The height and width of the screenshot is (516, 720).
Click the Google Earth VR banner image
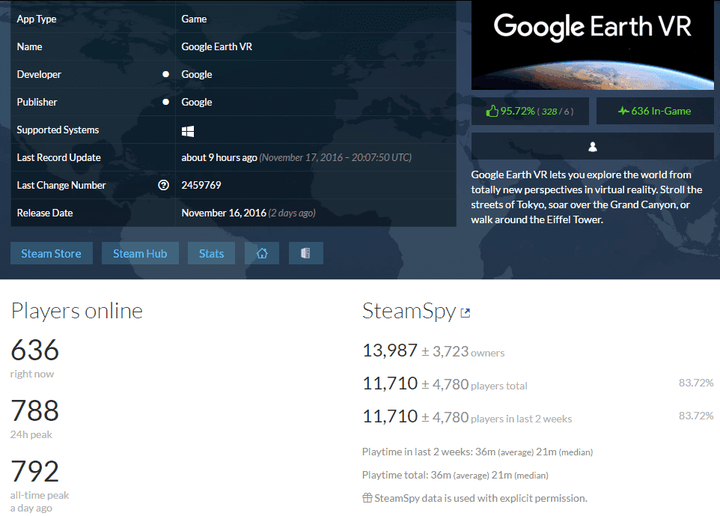click(592, 45)
